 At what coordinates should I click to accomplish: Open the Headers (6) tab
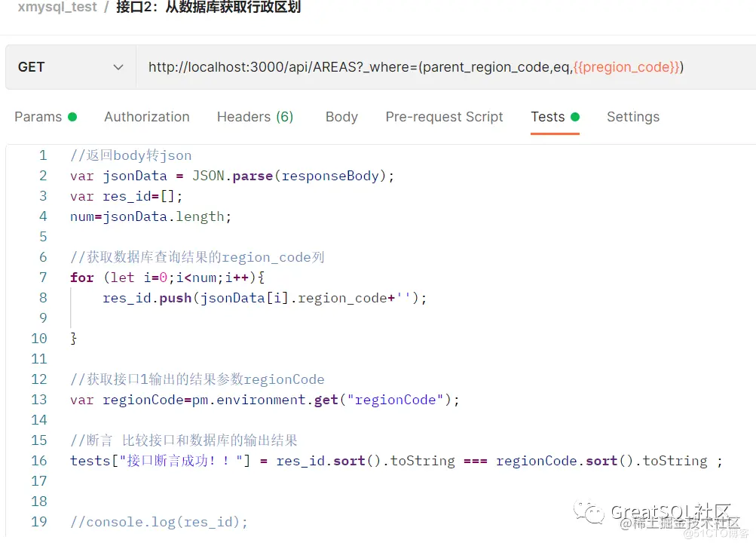[255, 117]
